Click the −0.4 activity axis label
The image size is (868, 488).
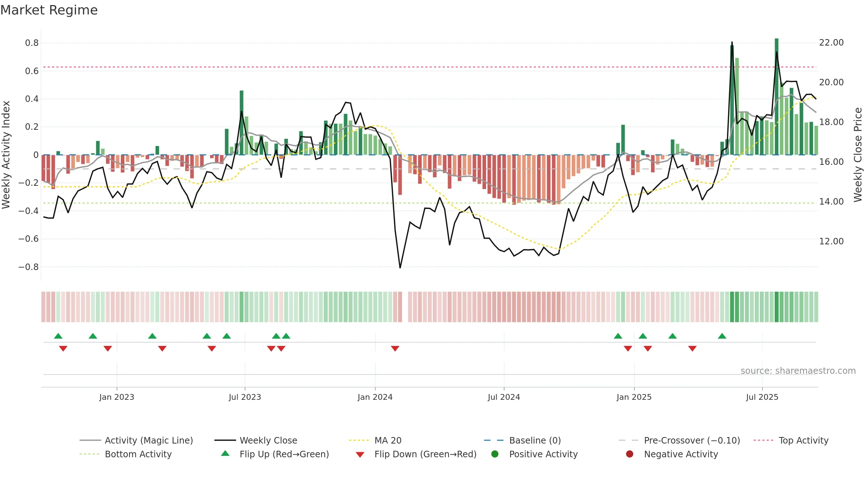click(28, 211)
